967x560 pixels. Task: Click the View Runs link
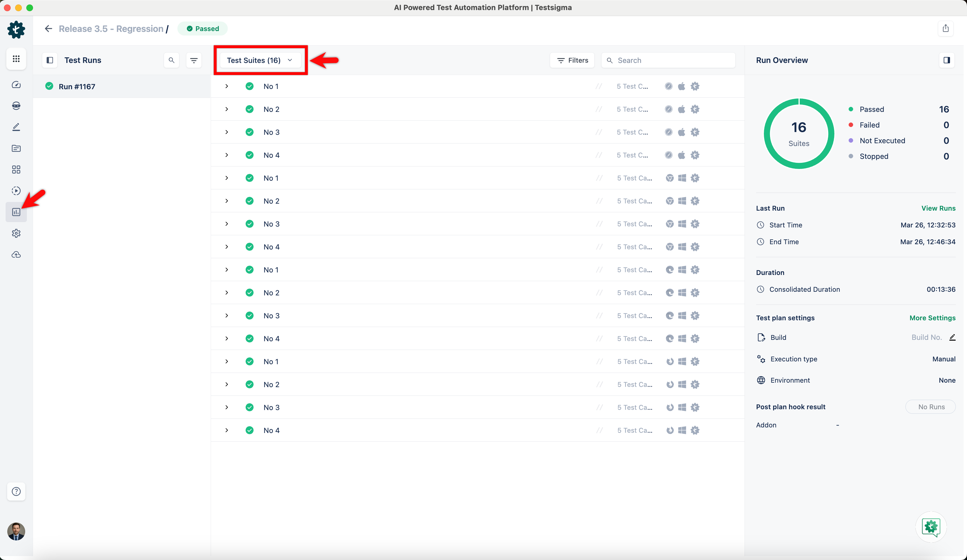(938, 208)
